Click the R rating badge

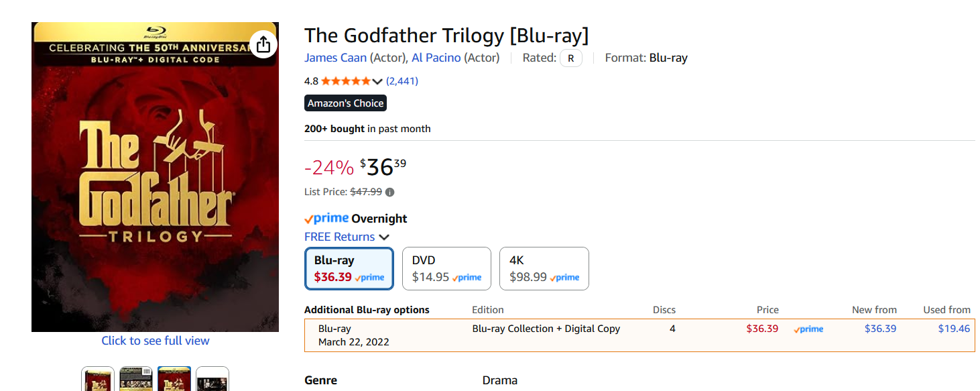coord(571,58)
